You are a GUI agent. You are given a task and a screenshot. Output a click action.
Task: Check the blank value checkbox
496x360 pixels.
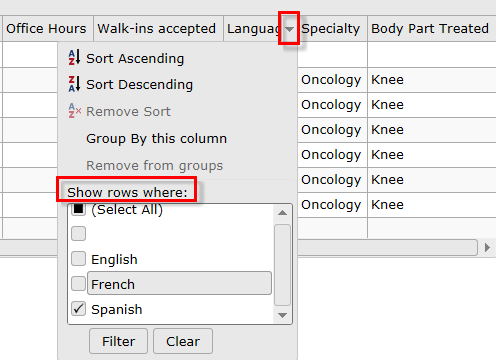pyautogui.click(x=78, y=234)
